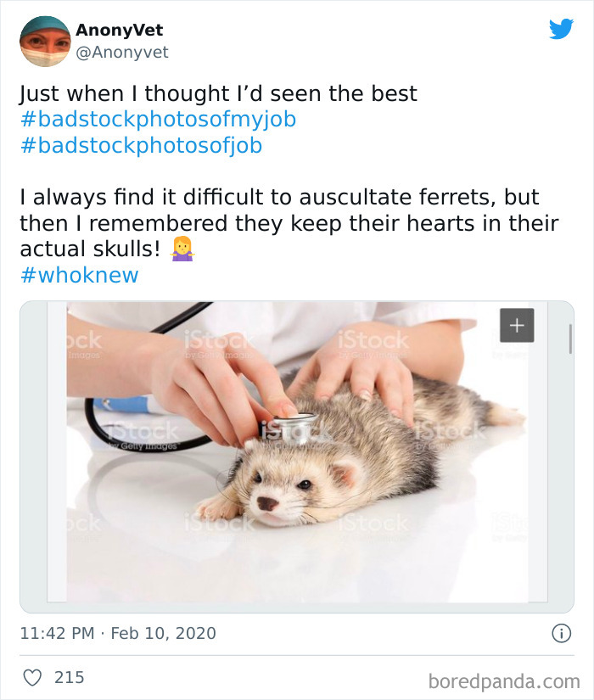Select the display name AnonyVet
594x700 pixels.
pyautogui.click(x=120, y=29)
